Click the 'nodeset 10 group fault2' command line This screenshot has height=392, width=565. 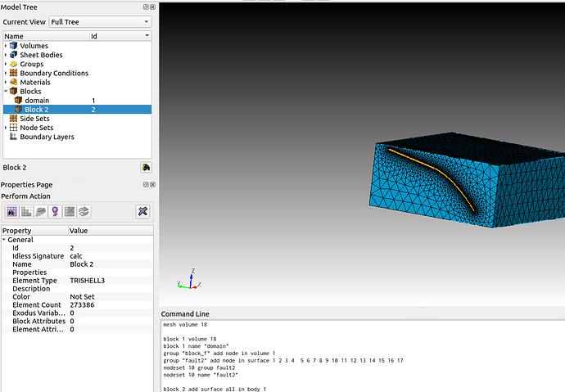[199, 367]
